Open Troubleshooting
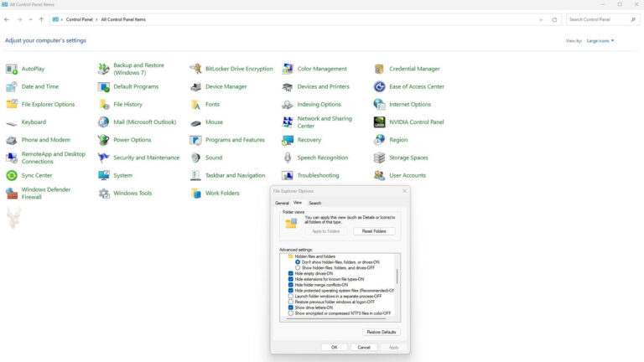 click(310, 175)
